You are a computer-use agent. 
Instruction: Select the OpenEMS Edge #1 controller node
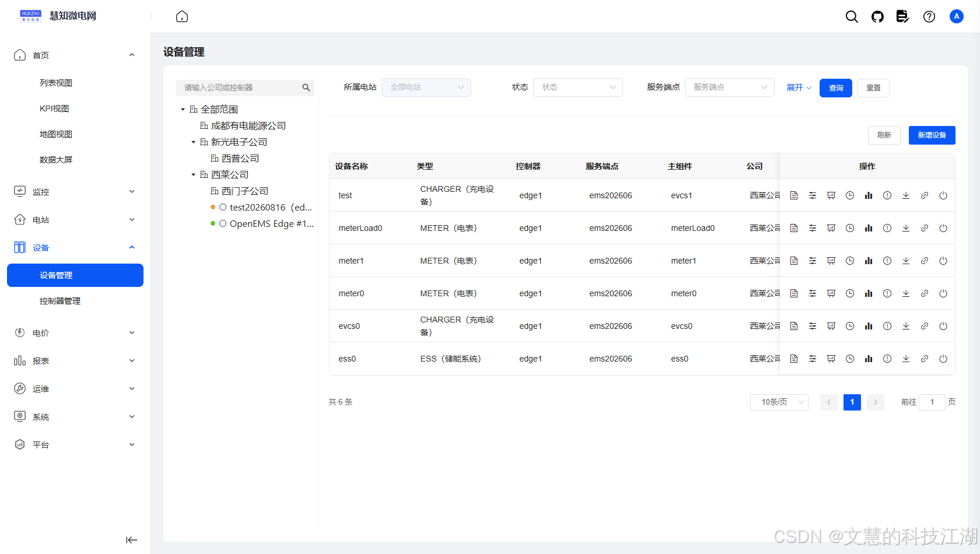(x=271, y=224)
